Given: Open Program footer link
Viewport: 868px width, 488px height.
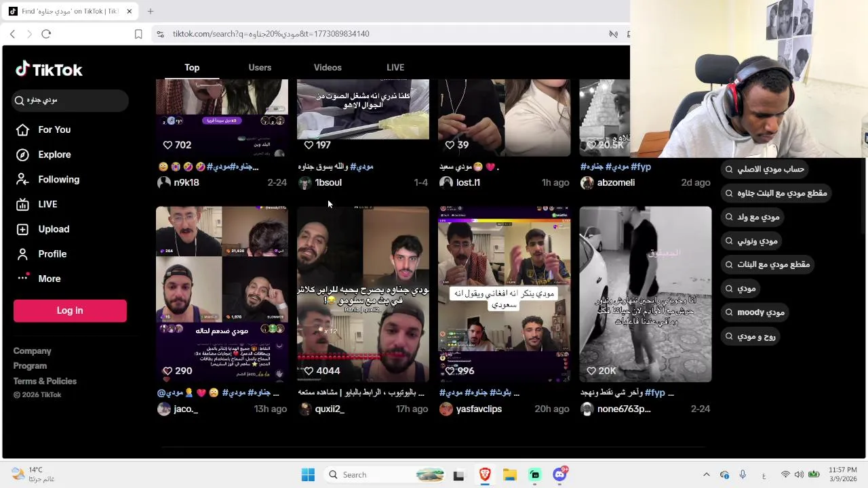Looking at the screenshot, I should [x=30, y=366].
